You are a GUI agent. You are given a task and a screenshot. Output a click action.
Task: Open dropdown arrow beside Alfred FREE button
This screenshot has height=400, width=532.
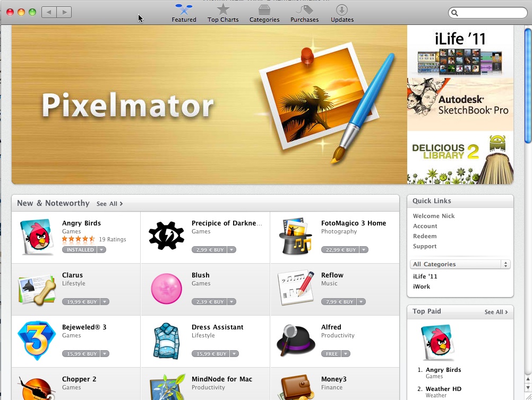pos(346,353)
